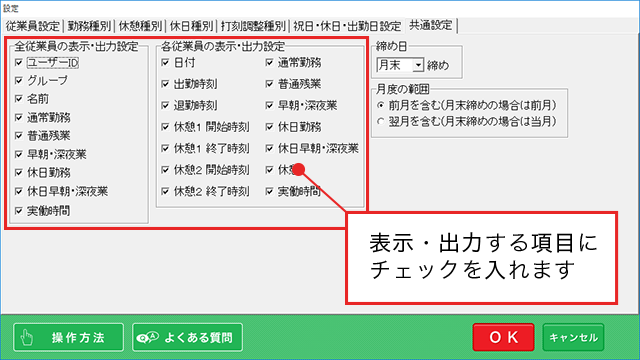This screenshot has height=360, width=640.
Task: Toggle the 休憩2 終了時刻 checkbox
Action: (x=165, y=191)
